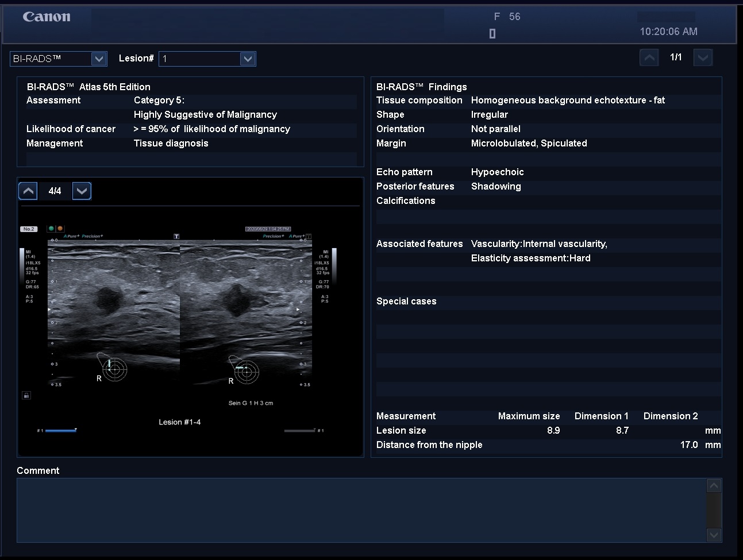The width and height of the screenshot is (743, 560).
Task: Click 'Vascularity:Internal vascularity,' text
Action: 539,244
